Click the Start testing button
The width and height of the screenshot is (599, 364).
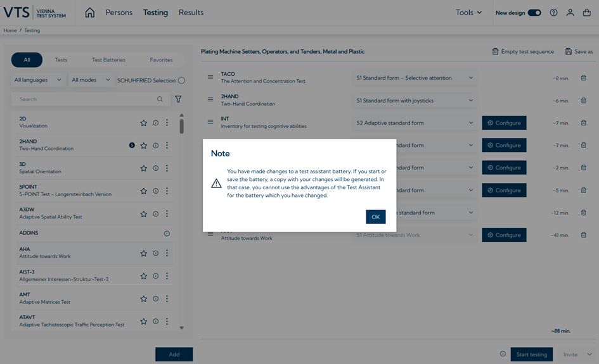pos(531,355)
